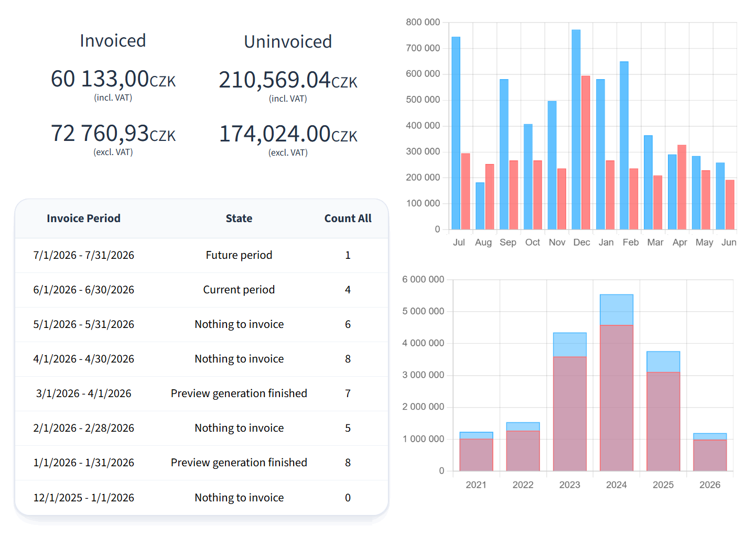This screenshot has height=537, width=756.
Task: Click count 1 in the Future period row
Action: pos(348,255)
